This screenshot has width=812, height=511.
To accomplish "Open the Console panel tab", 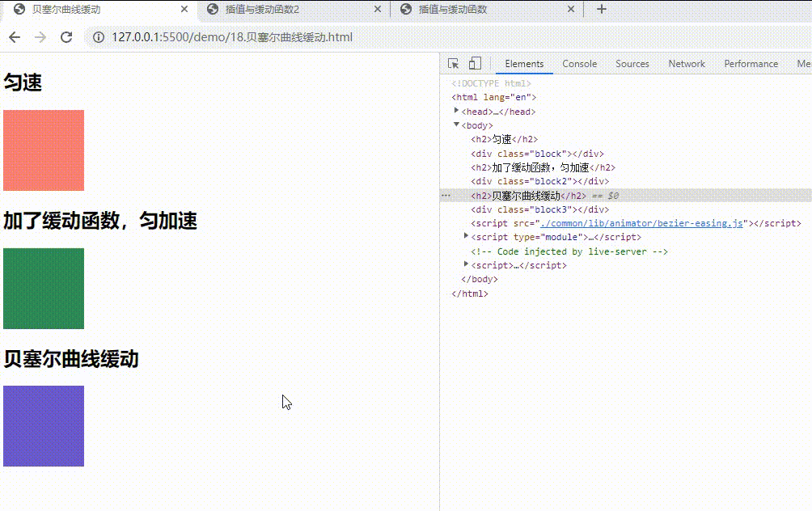I will click(x=580, y=64).
